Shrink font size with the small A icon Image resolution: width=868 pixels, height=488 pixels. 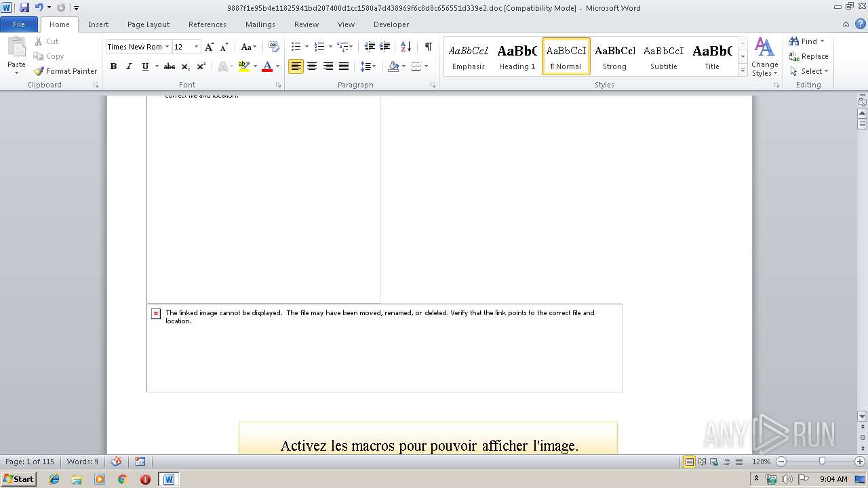tap(224, 47)
